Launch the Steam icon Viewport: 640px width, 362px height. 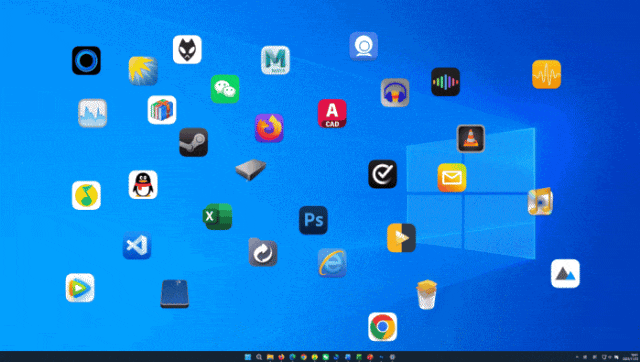[193, 142]
